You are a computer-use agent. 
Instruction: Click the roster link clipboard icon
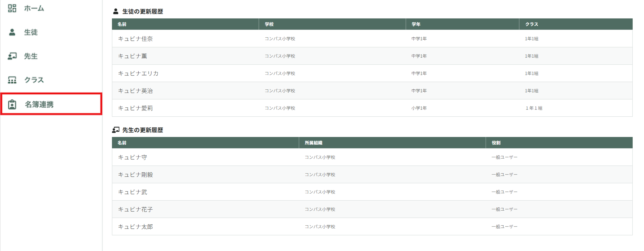tap(12, 104)
